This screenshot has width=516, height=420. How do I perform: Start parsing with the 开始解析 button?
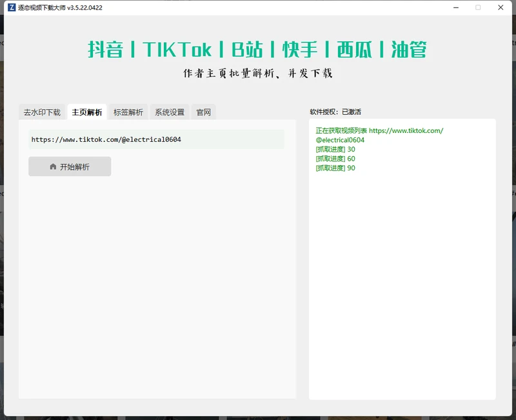coord(70,166)
